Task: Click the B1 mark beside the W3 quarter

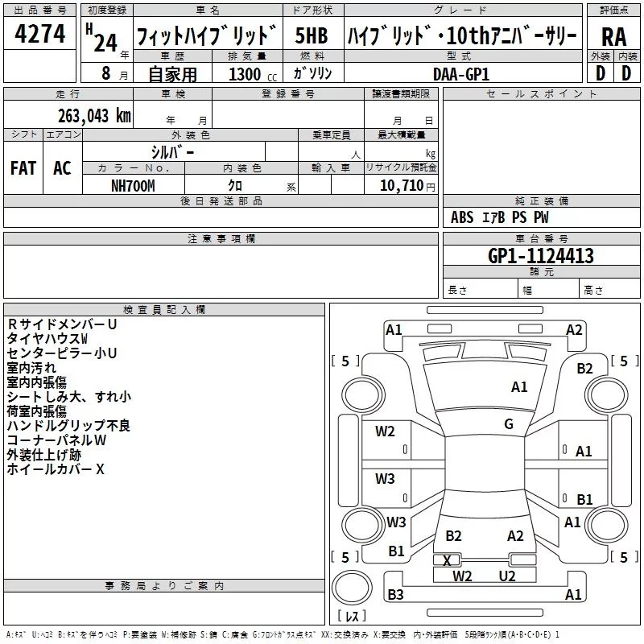Action: [x=396, y=551]
